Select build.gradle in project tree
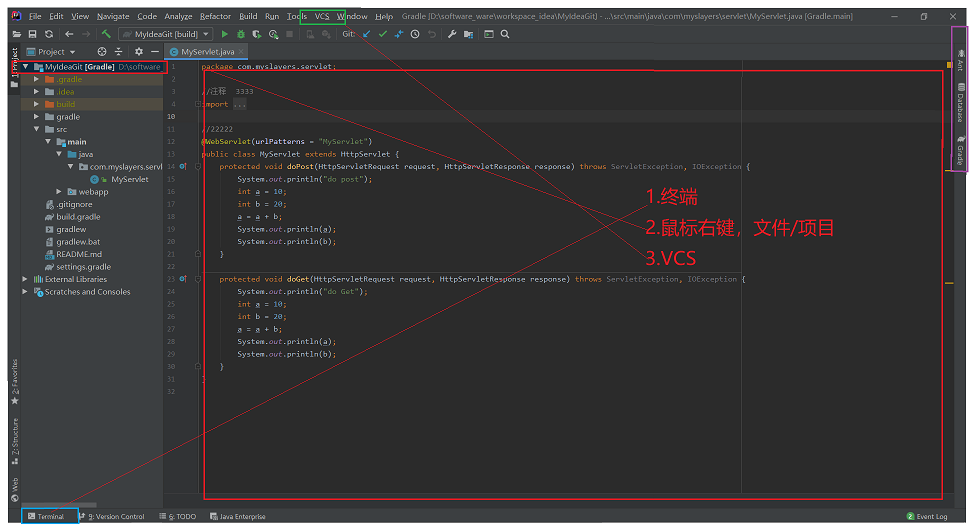 [77, 217]
